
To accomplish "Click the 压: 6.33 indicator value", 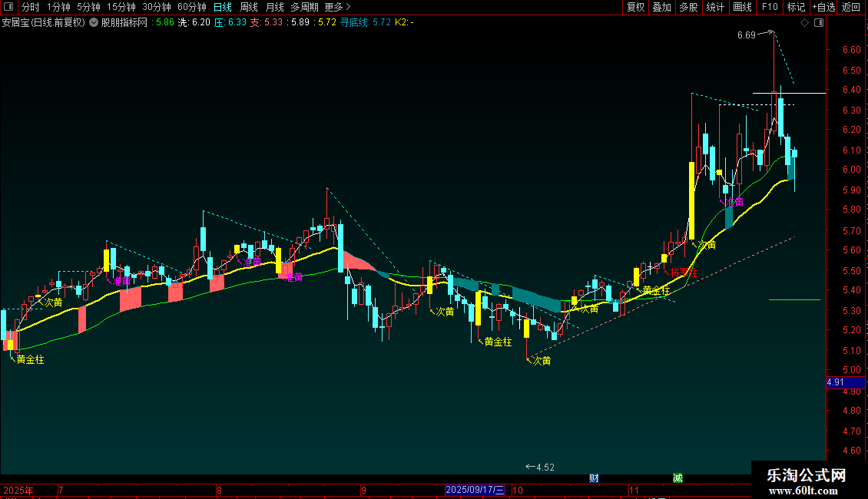I will (230, 23).
